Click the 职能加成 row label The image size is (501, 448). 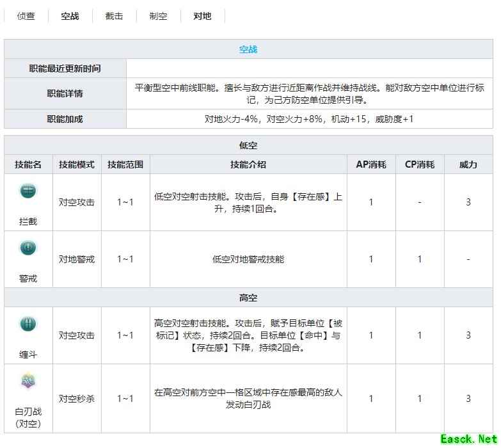click(x=65, y=119)
